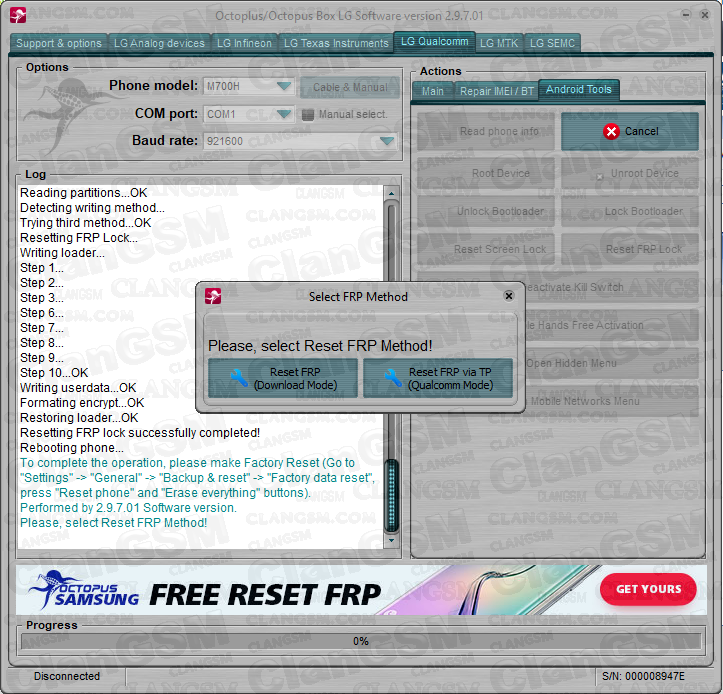Click the Open Hidden Menu button

612,363
